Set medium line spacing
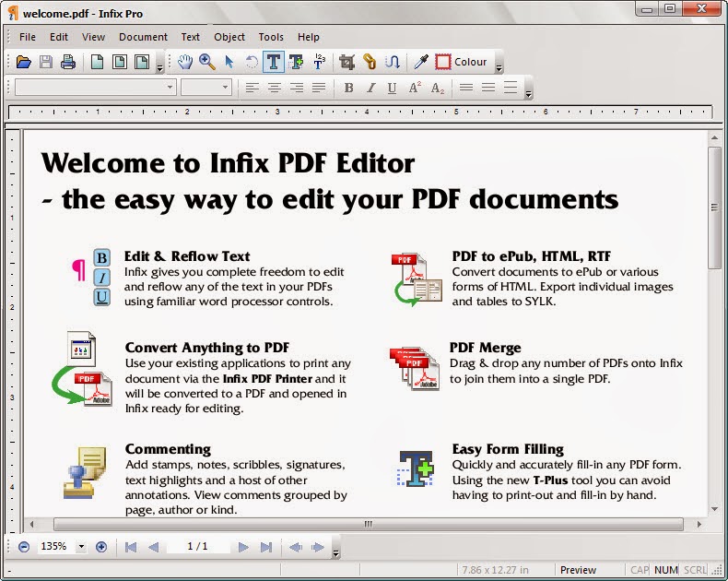 tap(488, 88)
